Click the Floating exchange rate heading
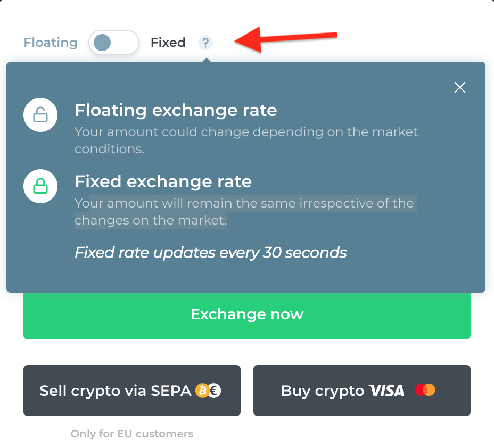494x448 pixels. [x=176, y=110]
